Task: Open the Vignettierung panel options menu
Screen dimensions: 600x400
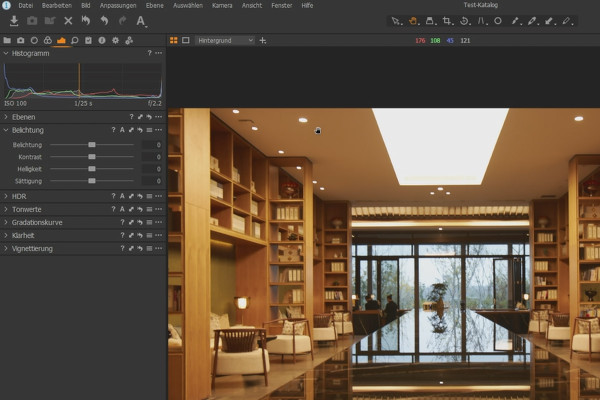Action: 158,248
